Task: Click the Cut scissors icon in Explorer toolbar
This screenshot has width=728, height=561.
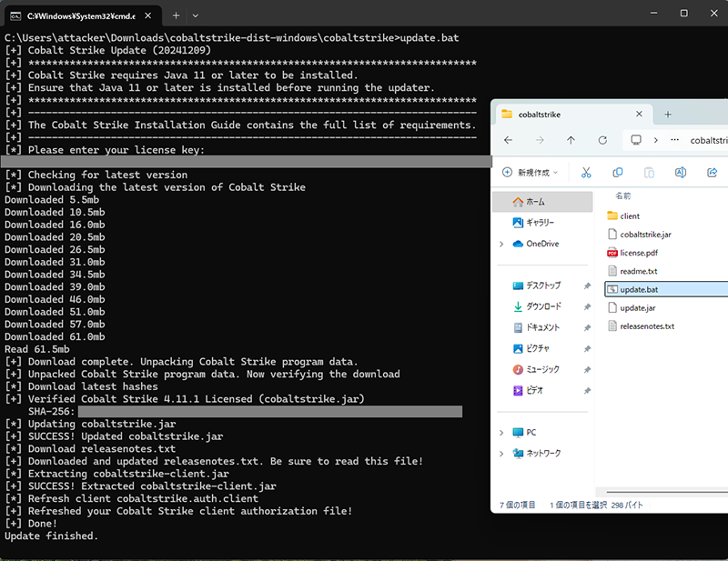Action: click(x=586, y=173)
